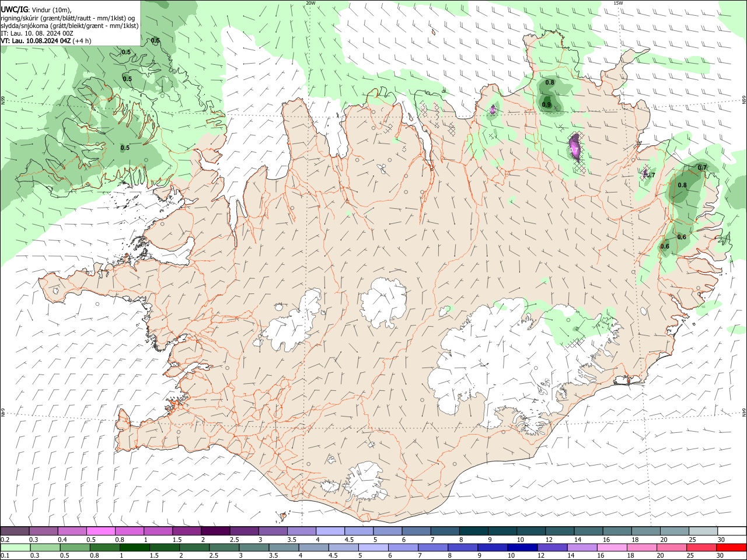Click the 'UWC/IG' title text
Image resolution: width=747 pixels, height=560 pixels.
(x=14, y=9)
